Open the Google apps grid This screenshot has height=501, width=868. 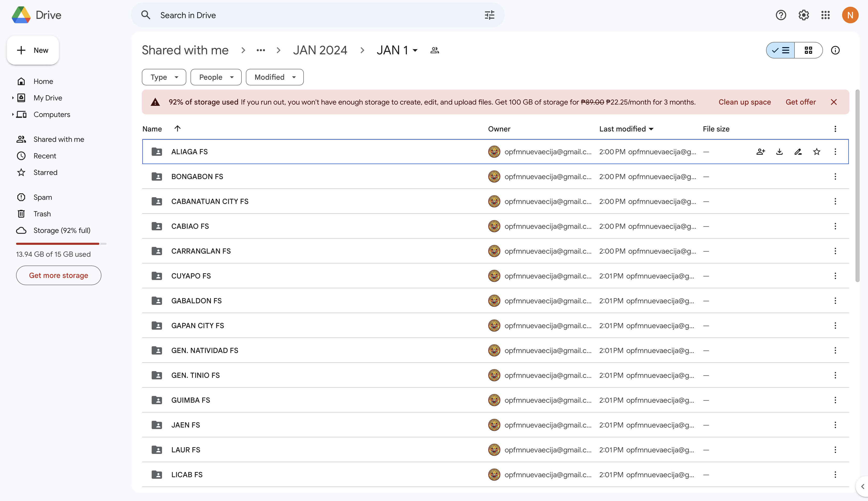[825, 15]
